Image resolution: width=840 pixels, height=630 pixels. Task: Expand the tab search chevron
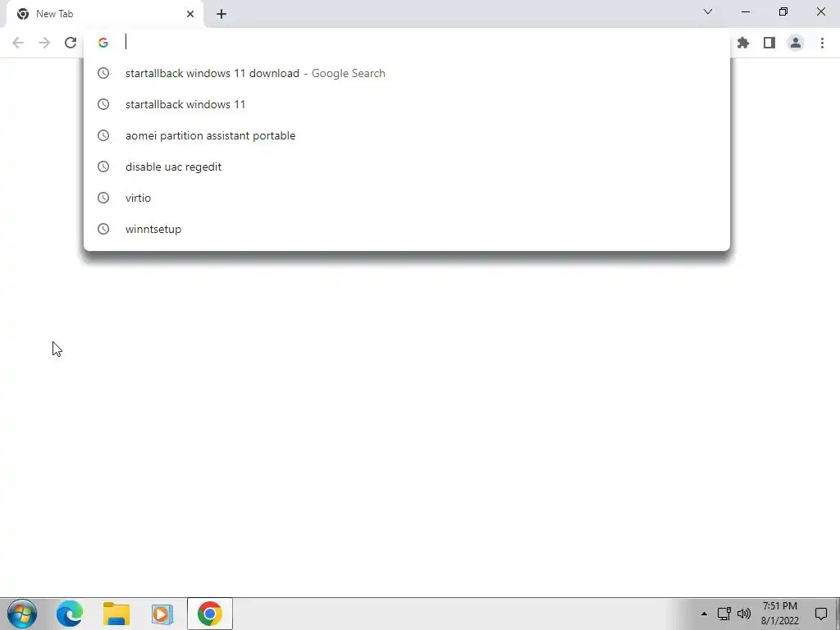coord(708,11)
